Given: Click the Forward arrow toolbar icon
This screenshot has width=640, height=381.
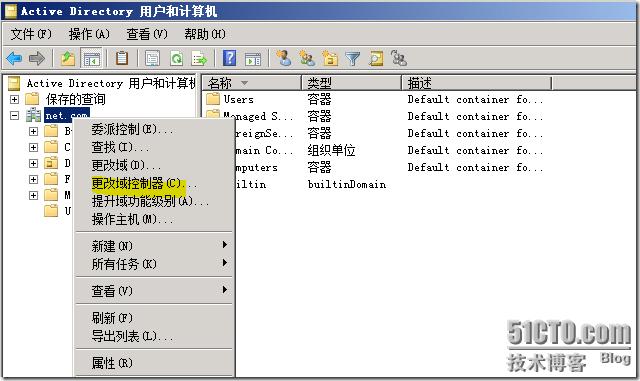Looking at the screenshot, I should tap(37, 58).
